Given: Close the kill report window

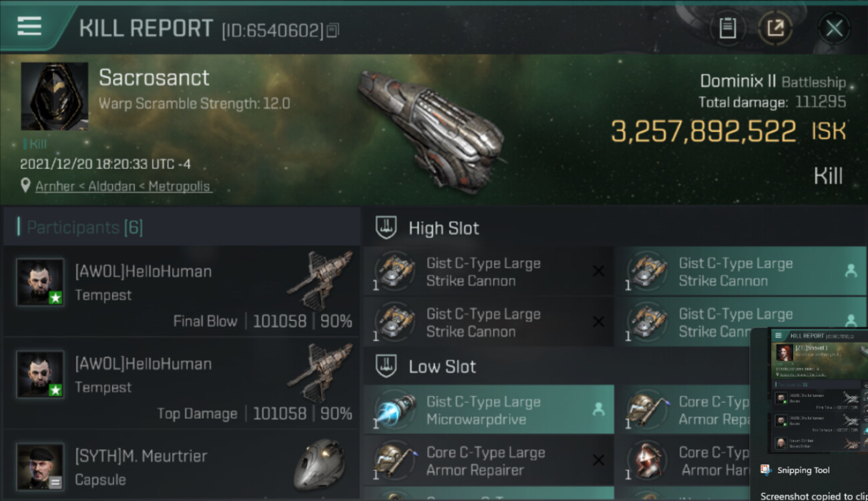Looking at the screenshot, I should 833,28.
